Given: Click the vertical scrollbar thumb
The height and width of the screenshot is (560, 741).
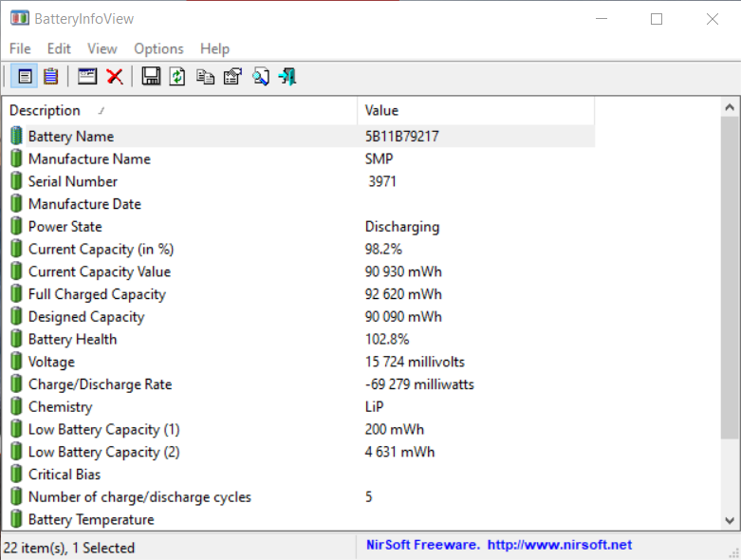Looking at the screenshot, I should 730,278.
